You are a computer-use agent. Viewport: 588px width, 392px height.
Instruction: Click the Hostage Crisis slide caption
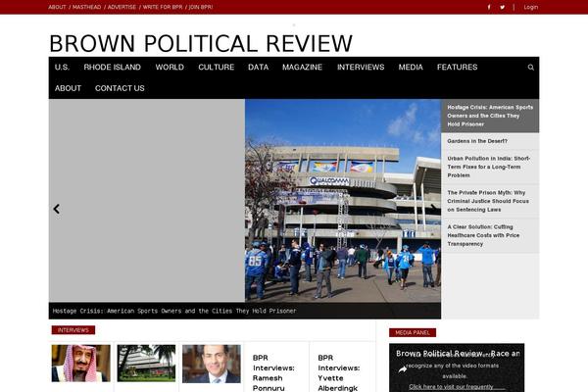(174, 311)
